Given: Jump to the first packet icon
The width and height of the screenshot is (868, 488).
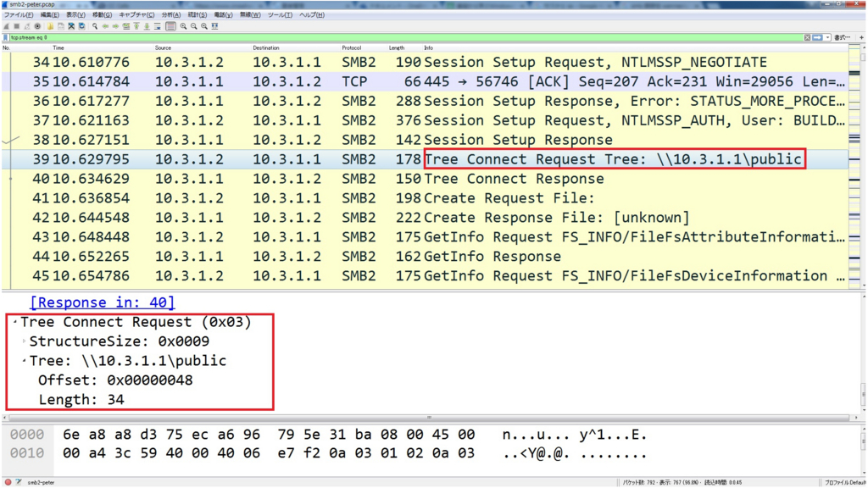Looking at the screenshot, I should (x=136, y=26).
